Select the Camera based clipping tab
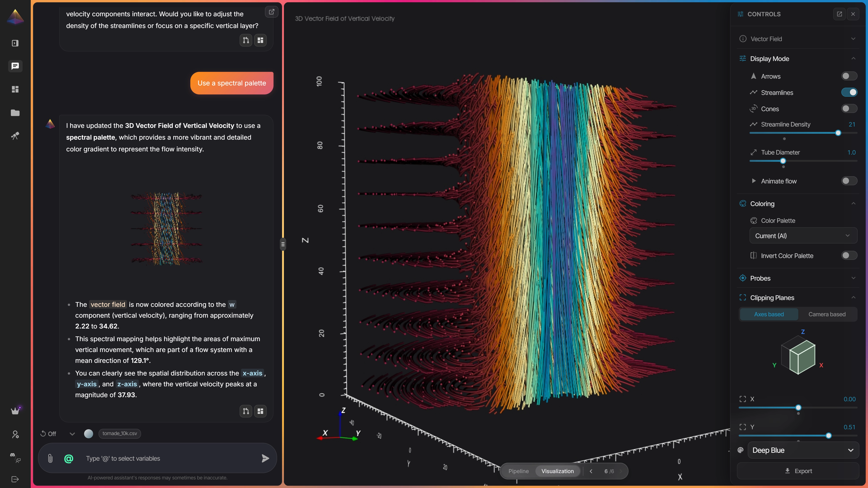The image size is (868, 488). point(827,314)
